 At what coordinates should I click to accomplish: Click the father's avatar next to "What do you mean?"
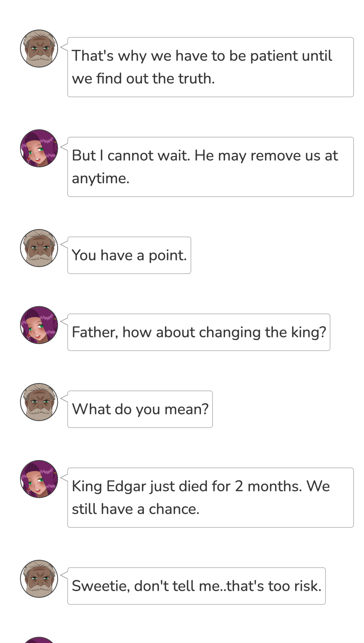click(39, 402)
